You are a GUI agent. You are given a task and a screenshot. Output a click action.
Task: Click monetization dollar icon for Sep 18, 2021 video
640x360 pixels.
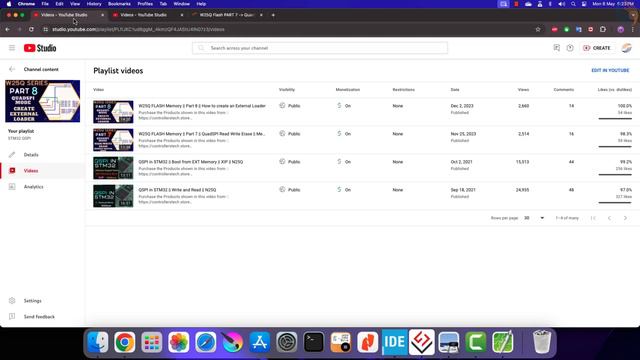point(339,189)
